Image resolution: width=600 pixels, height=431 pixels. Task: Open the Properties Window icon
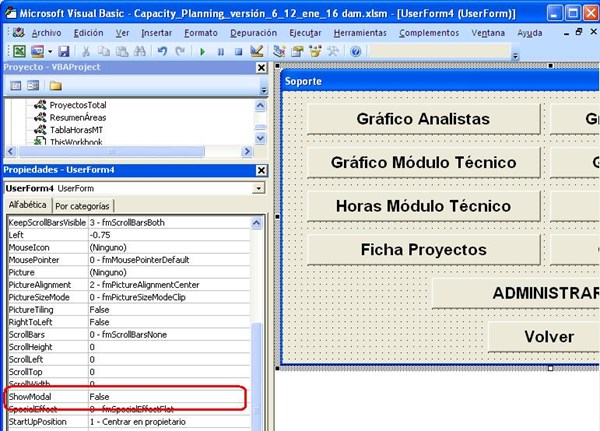tap(297, 51)
